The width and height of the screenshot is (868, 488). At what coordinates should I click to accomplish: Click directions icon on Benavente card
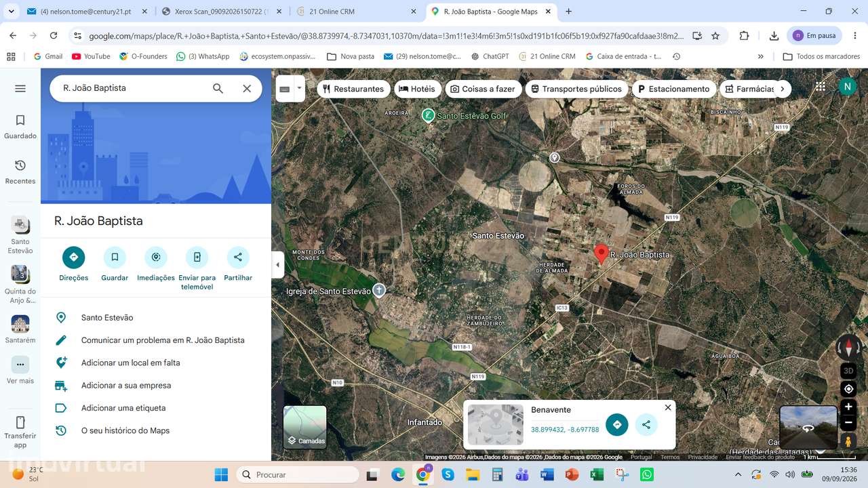[616, 425]
